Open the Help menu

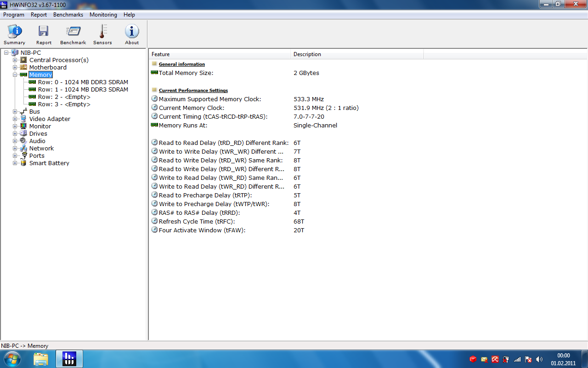[130, 15]
